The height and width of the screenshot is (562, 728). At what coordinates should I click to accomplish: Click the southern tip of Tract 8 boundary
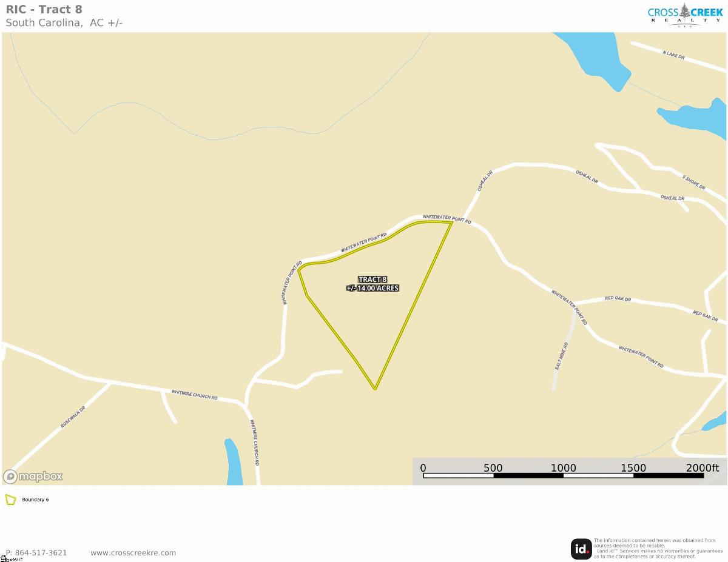tap(375, 387)
